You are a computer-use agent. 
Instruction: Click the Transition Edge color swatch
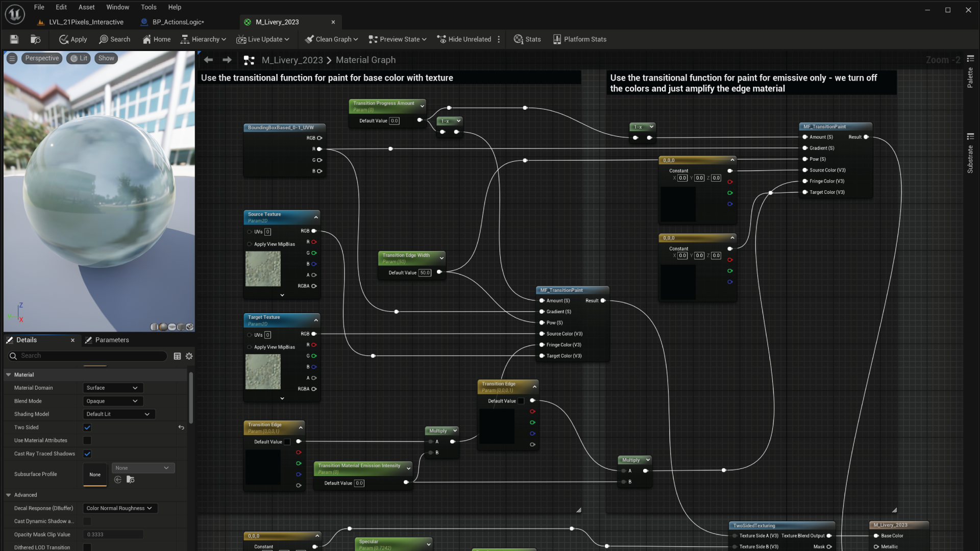pyautogui.click(x=287, y=442)
